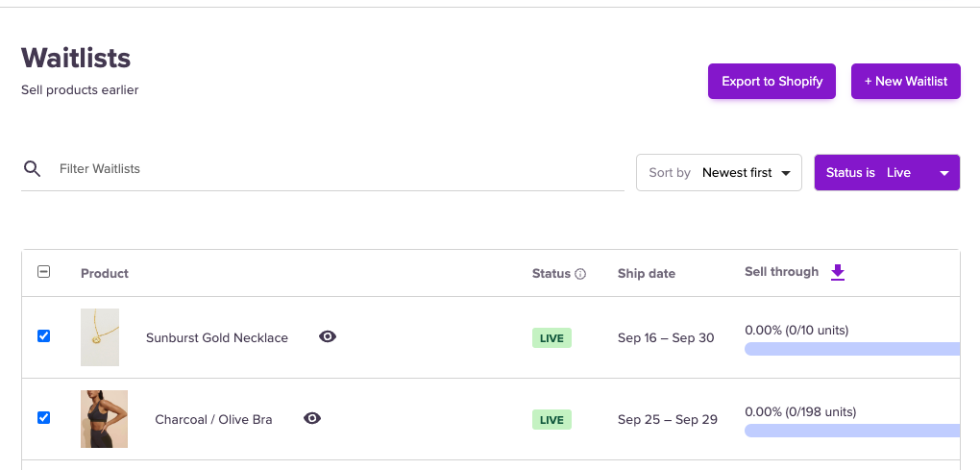Open Sunburst Gold Necklace product thumbnail

[100, 337]
